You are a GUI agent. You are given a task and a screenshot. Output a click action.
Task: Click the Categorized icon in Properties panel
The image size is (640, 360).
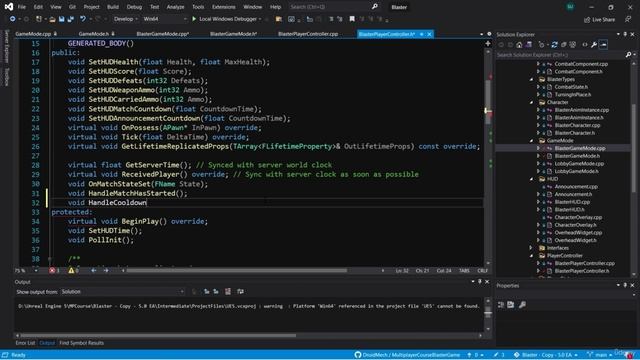pos(501,304)
